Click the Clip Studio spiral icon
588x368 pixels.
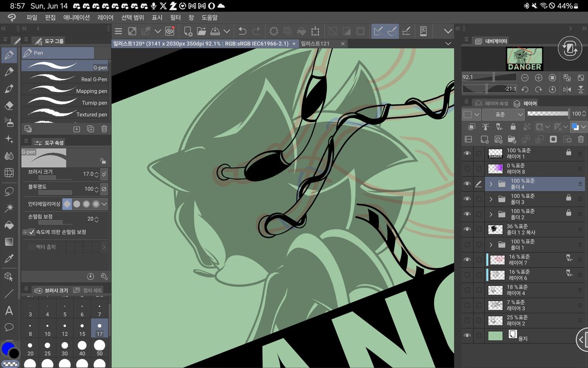tap(170, 31)
